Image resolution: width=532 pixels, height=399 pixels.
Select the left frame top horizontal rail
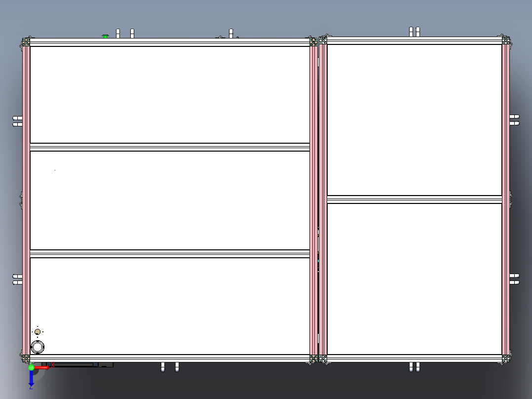point(170,42)
